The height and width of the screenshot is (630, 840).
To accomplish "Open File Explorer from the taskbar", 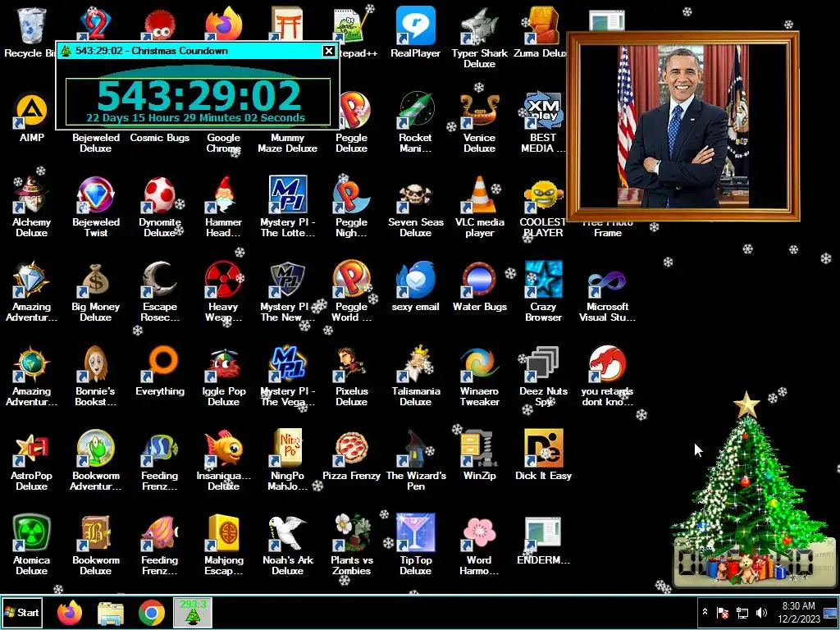I will [x=111, y=613].
